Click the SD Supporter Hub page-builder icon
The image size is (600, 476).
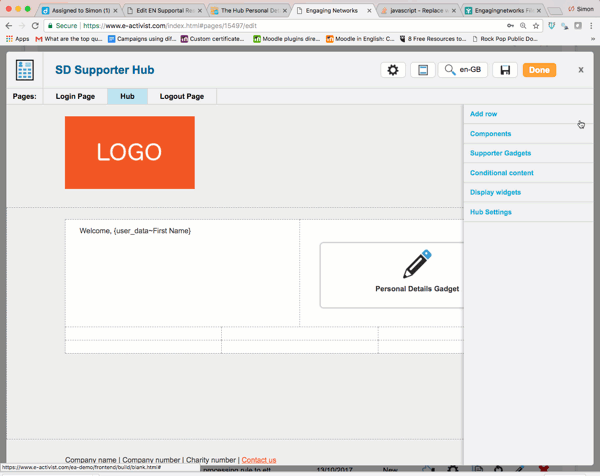tap(25, 70)
